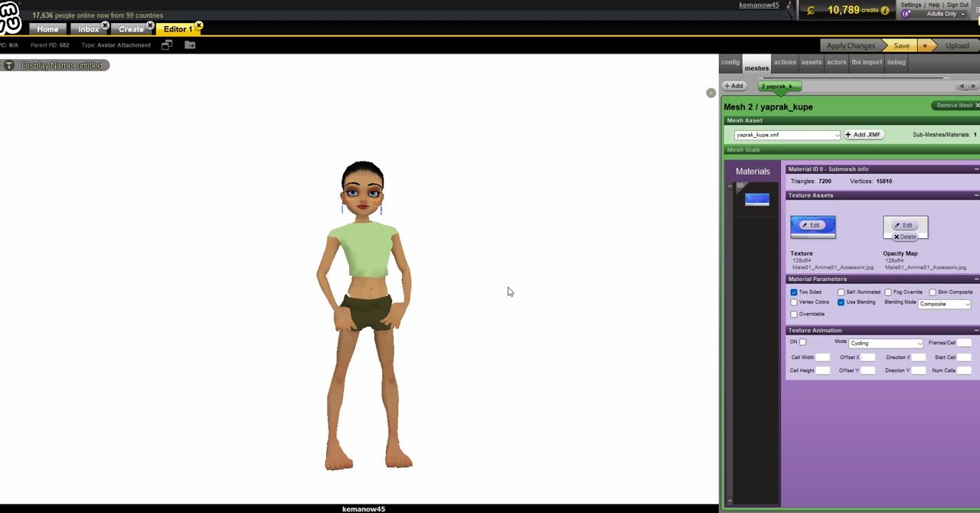
Task: Collapse the Texture Assets section
Action: point(976,195)
